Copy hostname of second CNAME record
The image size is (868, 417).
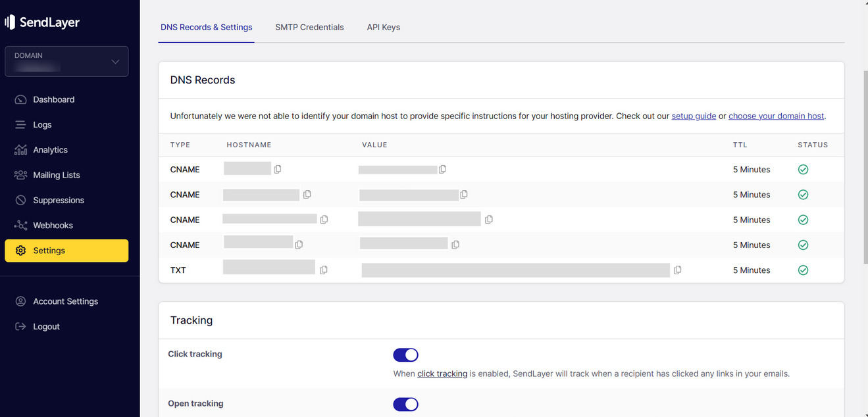(x=307, y=195)
